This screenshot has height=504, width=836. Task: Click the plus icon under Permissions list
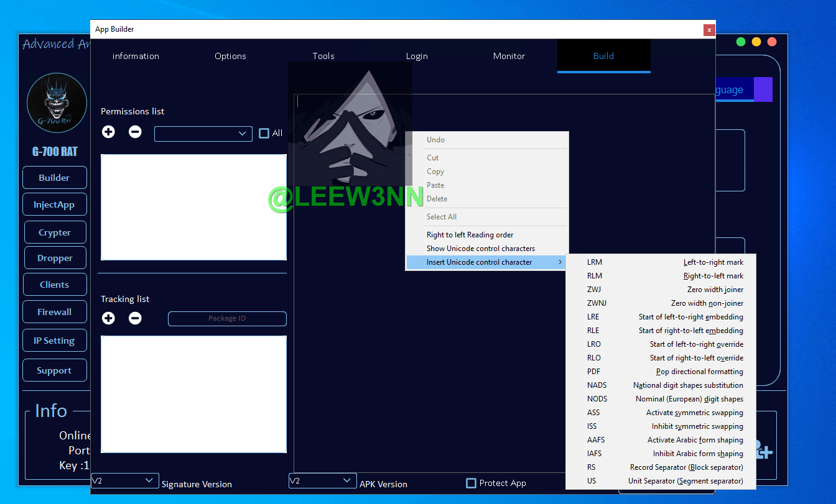point(108,132)
